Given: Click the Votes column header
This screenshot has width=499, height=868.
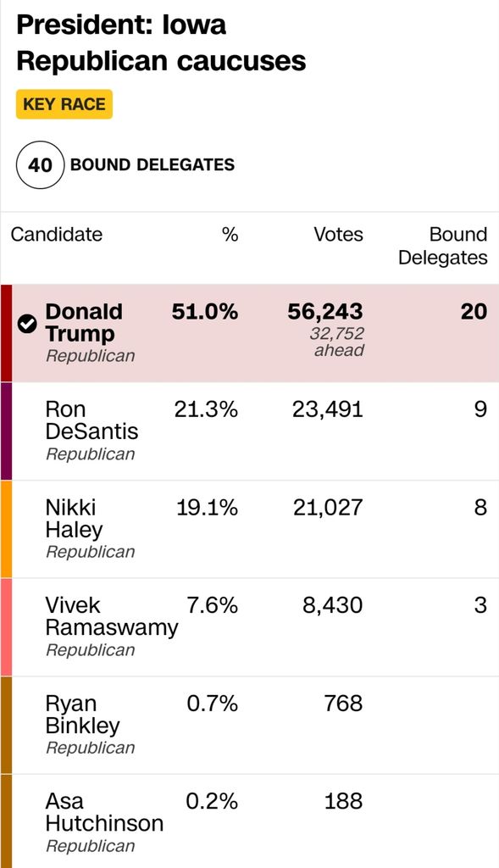Looking at the screenshot, I should click(x=339, y=234).
